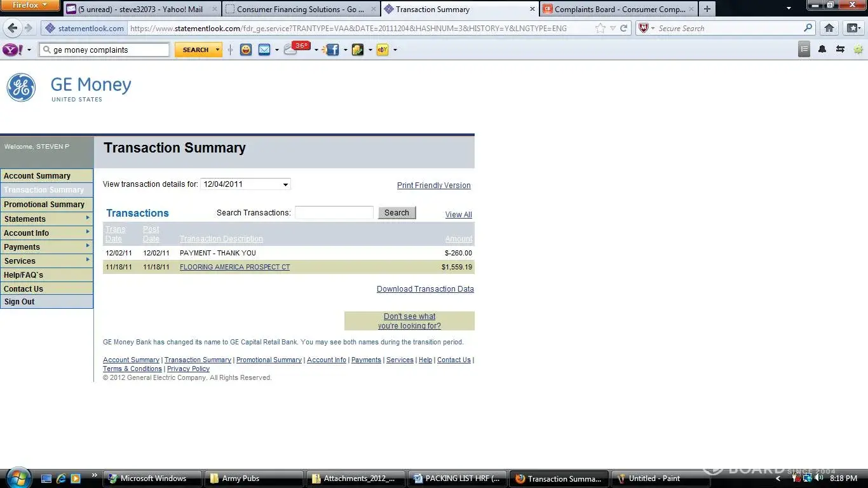This screenshot has height=488, width=868.
Task: Click the browser forward arrow
Action: tap(28, 28)
